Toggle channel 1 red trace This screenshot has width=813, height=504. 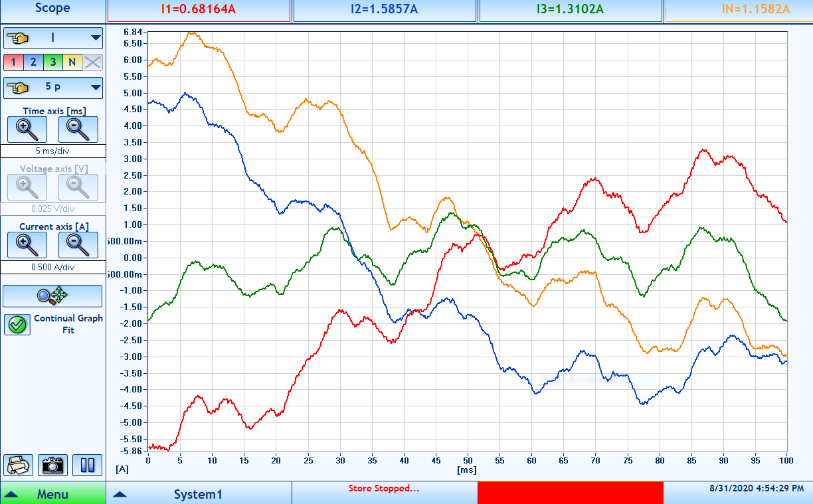(x=13, y=62)
